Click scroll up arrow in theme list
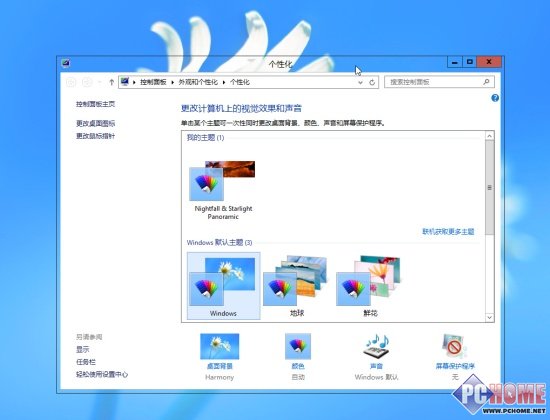550x420 pixels. 490,136
